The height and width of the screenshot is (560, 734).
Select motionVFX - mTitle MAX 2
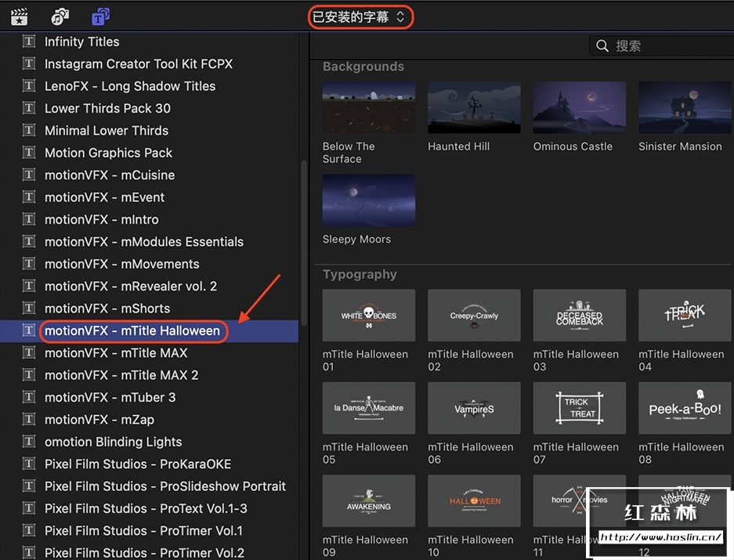click(121, 375)
